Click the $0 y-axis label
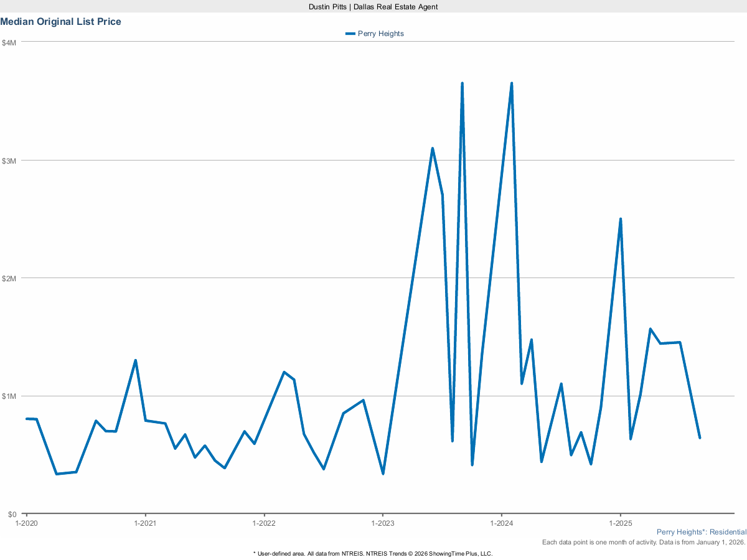 tap(13, 514)
